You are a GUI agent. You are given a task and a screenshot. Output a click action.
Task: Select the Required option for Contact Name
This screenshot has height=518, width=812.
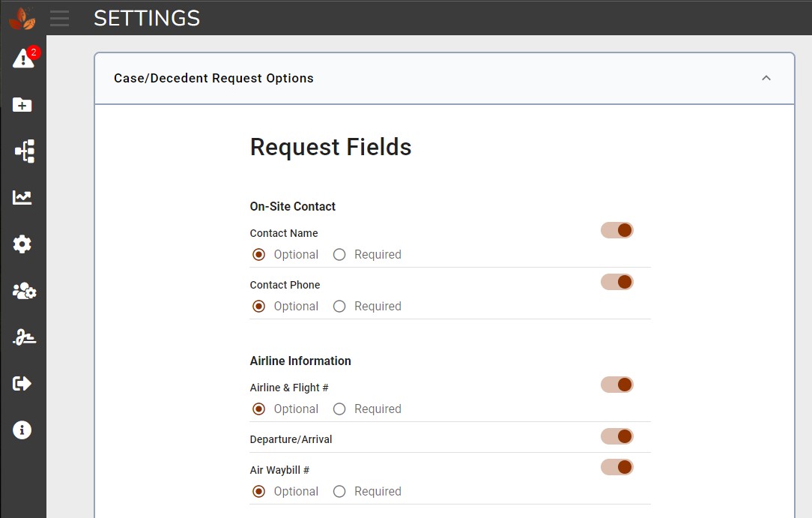[x=339, y=254]
